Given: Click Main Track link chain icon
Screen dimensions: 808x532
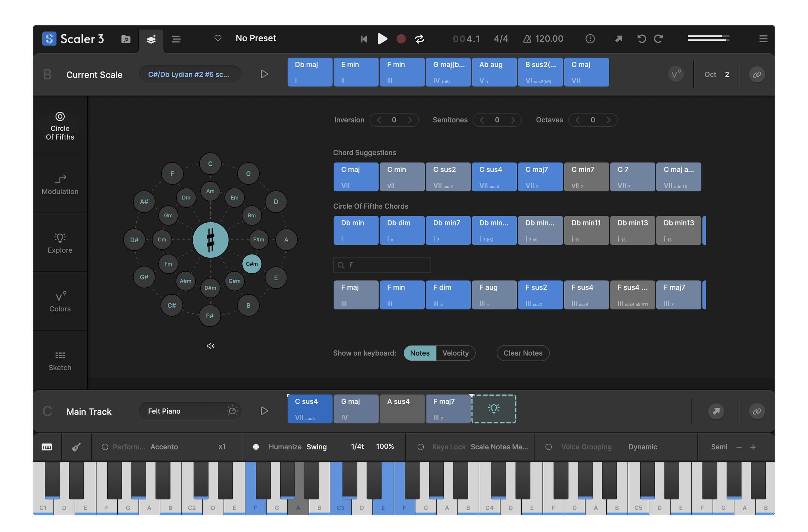Looking at the screenshot, I should [757, 411].
